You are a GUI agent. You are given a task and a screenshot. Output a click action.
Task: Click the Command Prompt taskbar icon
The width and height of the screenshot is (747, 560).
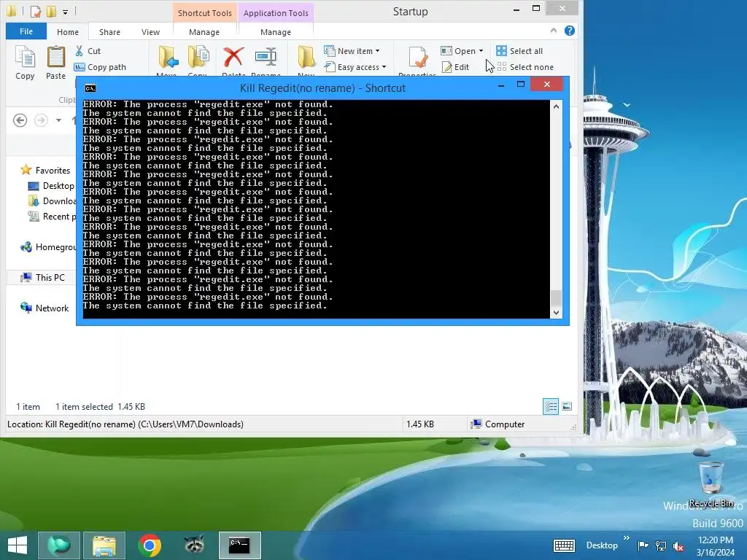[x=239, y=545]
